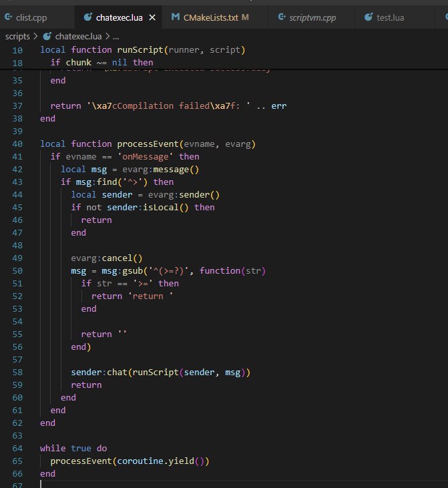Click the modified 'M' badge on CMakeLists.txt tab
448x488 pixels.
pos(245,17)
